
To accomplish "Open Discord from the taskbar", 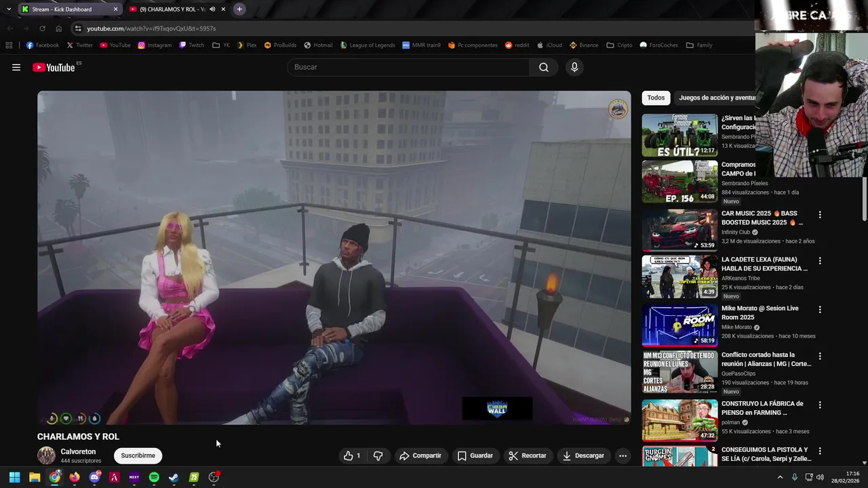I will [x=94, y=477].
